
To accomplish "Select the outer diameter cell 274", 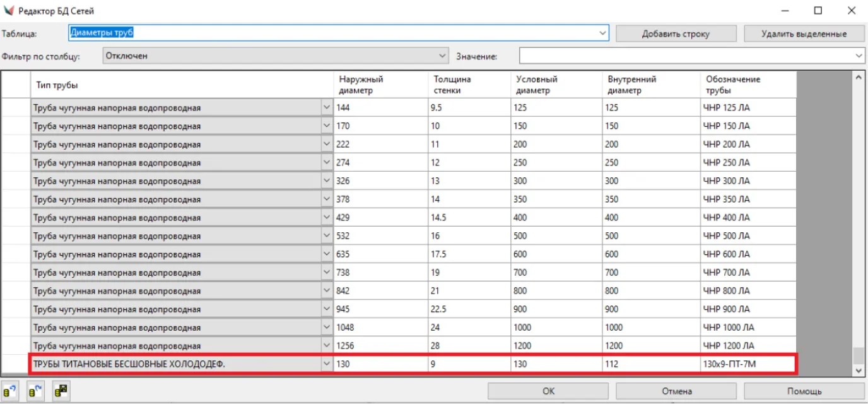I will pyautogui.click(x=381, y=162).
